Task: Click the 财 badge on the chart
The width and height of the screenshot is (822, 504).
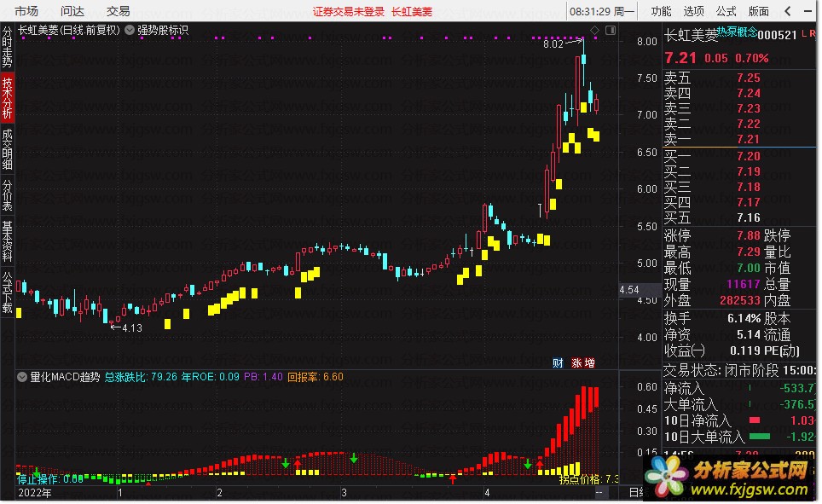Action: pyautogui.click(x=558, y=363)
